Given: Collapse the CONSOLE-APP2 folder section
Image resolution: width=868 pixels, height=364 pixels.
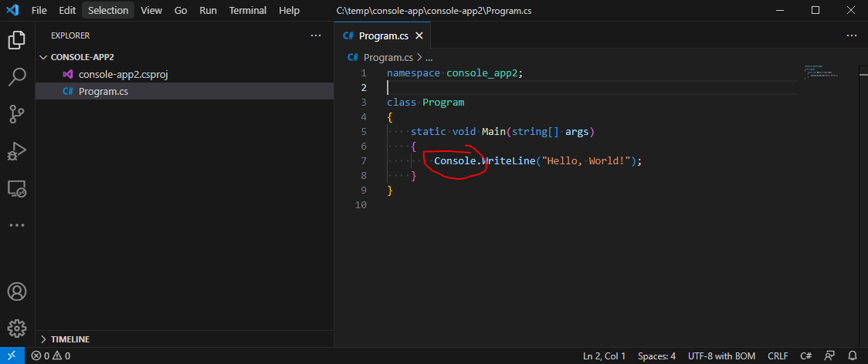Looking at the screenshot, I should (184, 57).
